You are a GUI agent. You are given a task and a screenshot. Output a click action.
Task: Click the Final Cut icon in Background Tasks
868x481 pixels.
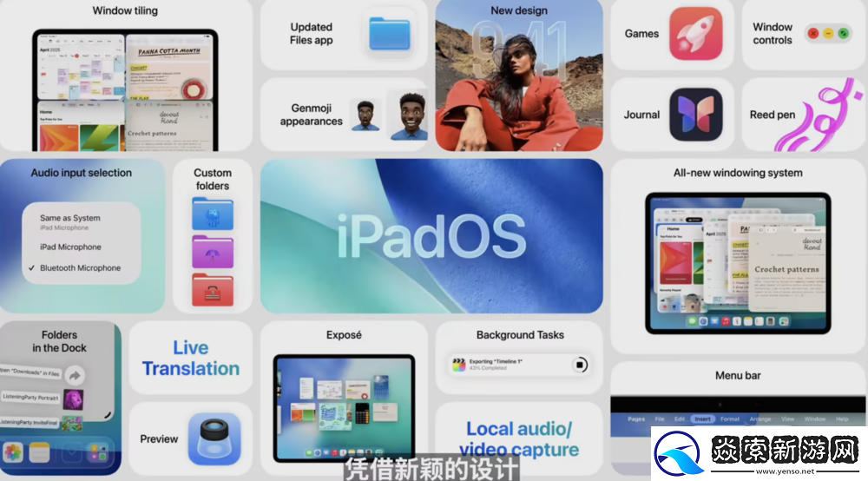(x=459, y=364)
